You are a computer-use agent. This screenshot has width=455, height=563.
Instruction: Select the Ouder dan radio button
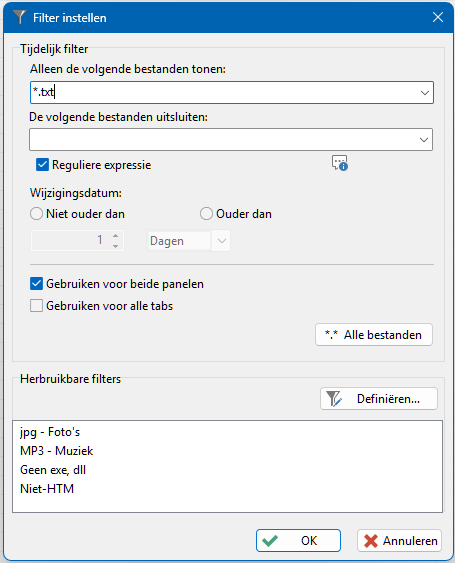[x=206, y=214]
